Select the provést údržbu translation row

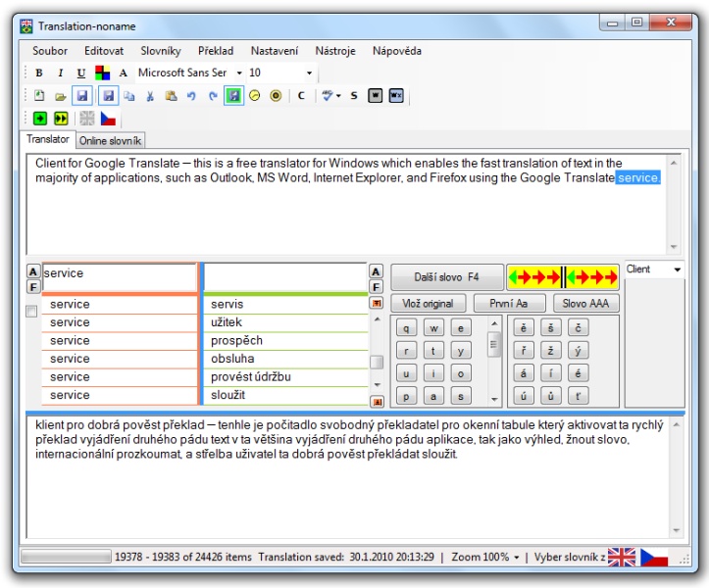pos(285,377)
